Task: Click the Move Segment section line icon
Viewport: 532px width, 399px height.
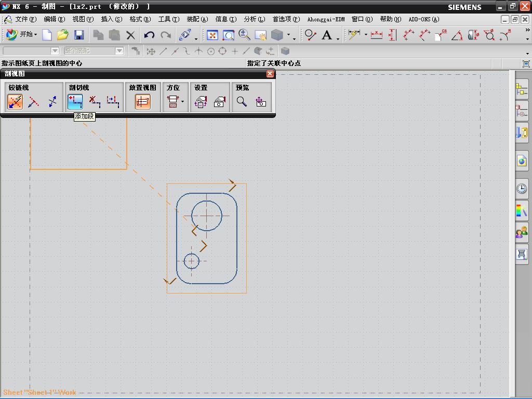Action: (113, 102)
